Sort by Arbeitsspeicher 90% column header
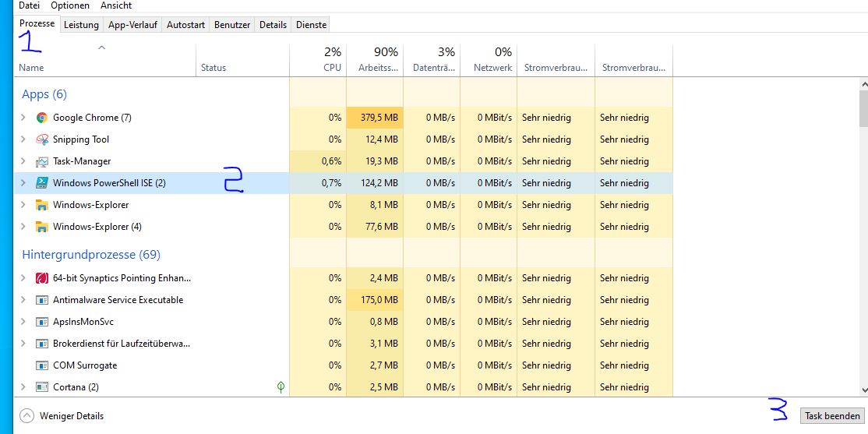The image size is (868, 434). coord(375,60)
